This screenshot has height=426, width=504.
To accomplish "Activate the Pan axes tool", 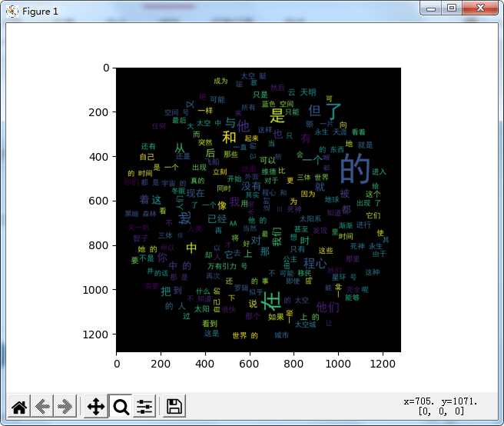I will (96, 407).
